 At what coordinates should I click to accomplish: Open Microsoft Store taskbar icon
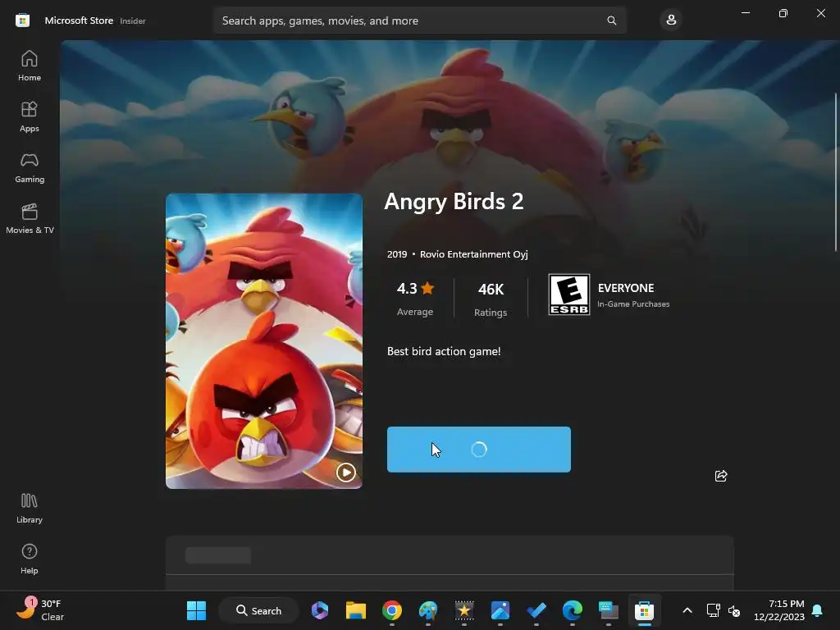coord(645,610)
